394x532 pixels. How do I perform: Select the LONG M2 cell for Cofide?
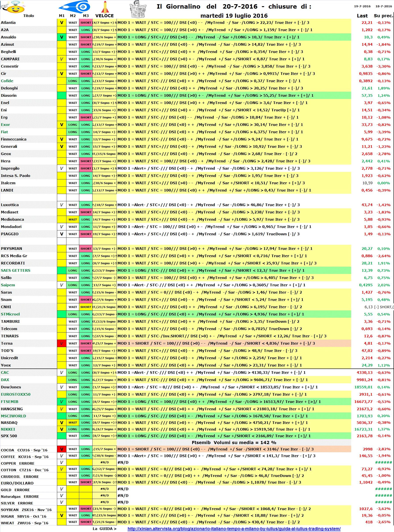pyautogui.click(x=73, y=81)
